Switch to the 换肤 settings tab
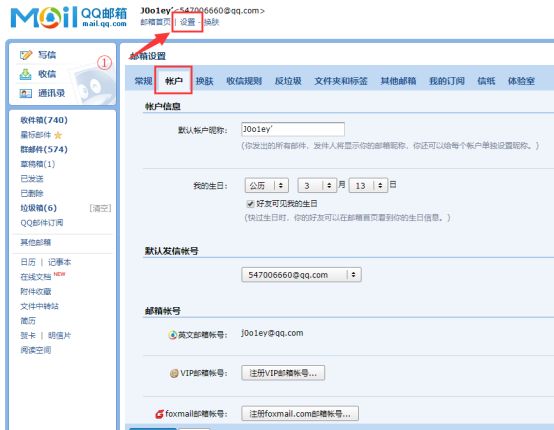 pyautogui.click(x=205, y=81)
